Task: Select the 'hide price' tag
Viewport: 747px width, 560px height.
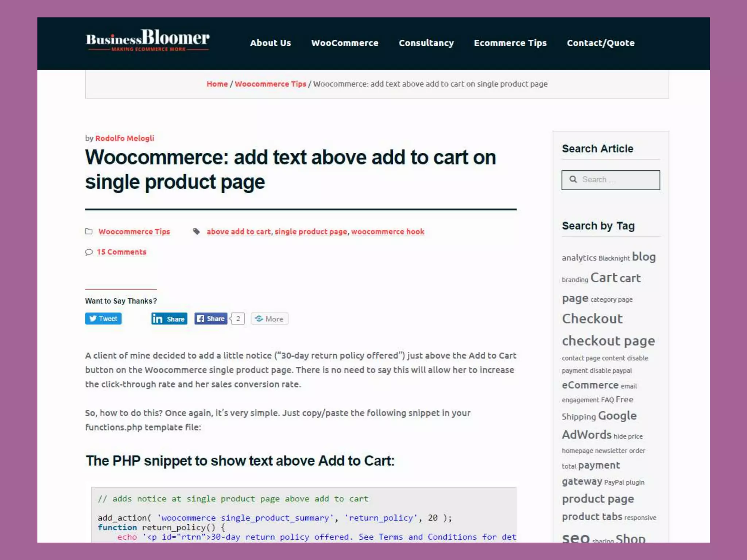Action: 628,436
